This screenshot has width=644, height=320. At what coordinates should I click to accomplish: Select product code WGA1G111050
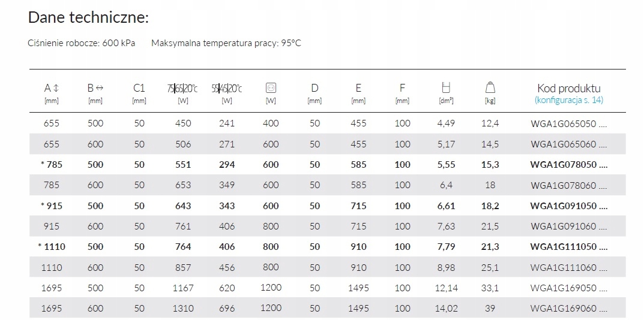[x=568, y=246]
